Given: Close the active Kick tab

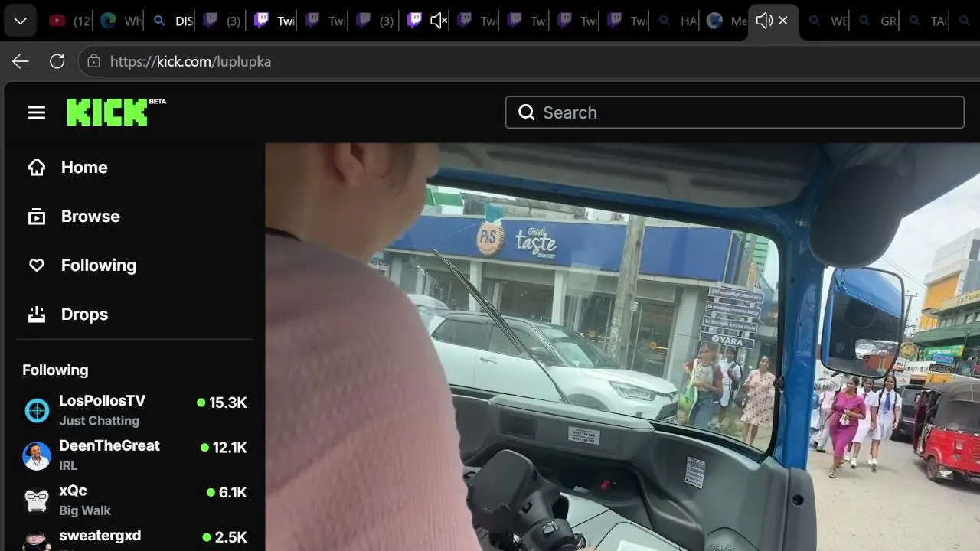Looking at the screenshot, I should point(783,21).
